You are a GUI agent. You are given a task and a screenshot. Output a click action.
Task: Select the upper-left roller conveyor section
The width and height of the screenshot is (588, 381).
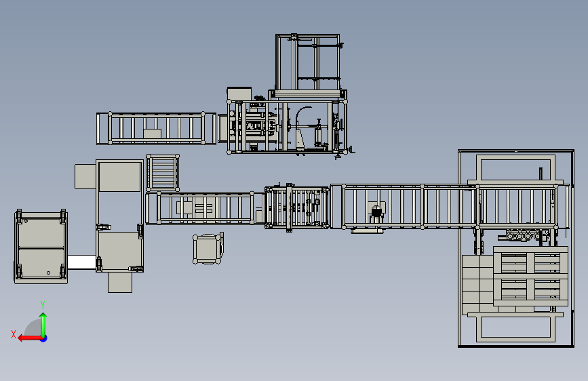coord(157,128)
